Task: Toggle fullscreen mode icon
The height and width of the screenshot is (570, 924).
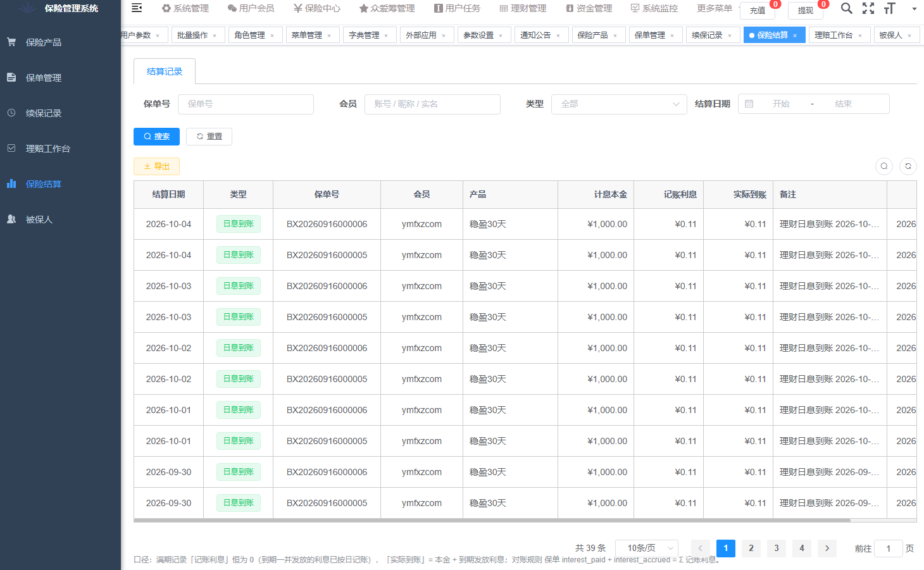Action: coord(868,8)
